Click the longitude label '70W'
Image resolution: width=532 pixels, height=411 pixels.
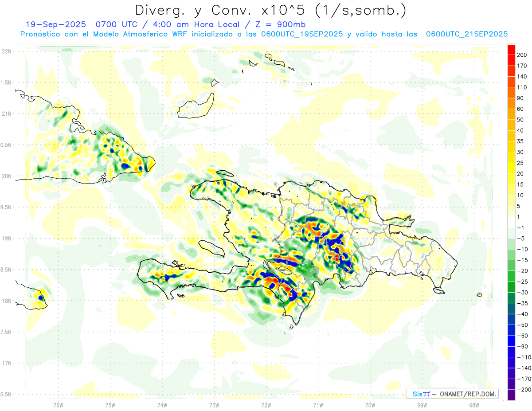point(370,405)
